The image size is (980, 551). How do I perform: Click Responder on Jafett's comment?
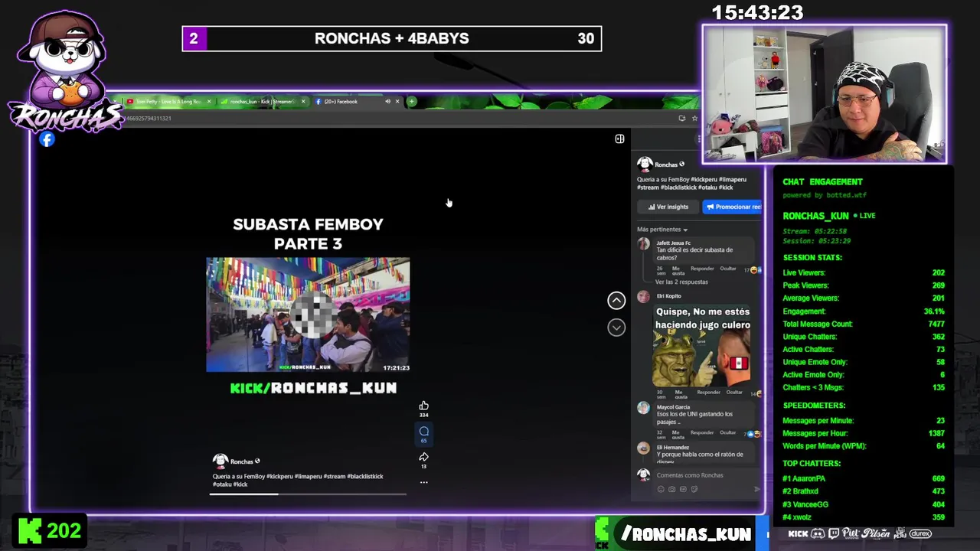[702, 269]
